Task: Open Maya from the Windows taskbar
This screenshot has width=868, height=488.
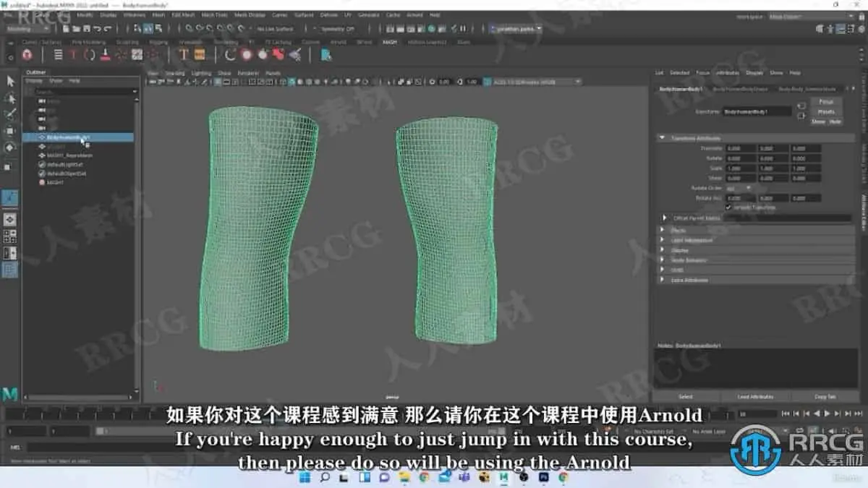Action: tap(504, 477)
